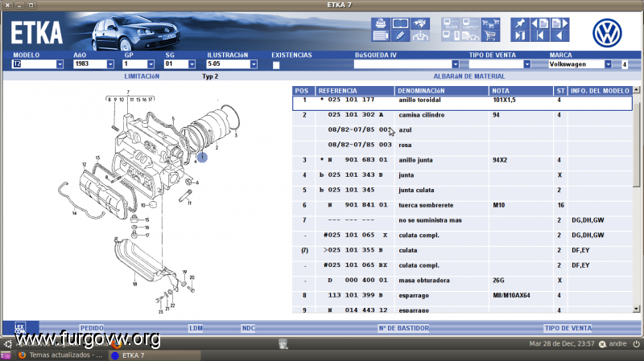Image resolution: width=644 pixels, height=361 pixels.
Task: Go to previous page icon
Action: [x=539, y=23]
